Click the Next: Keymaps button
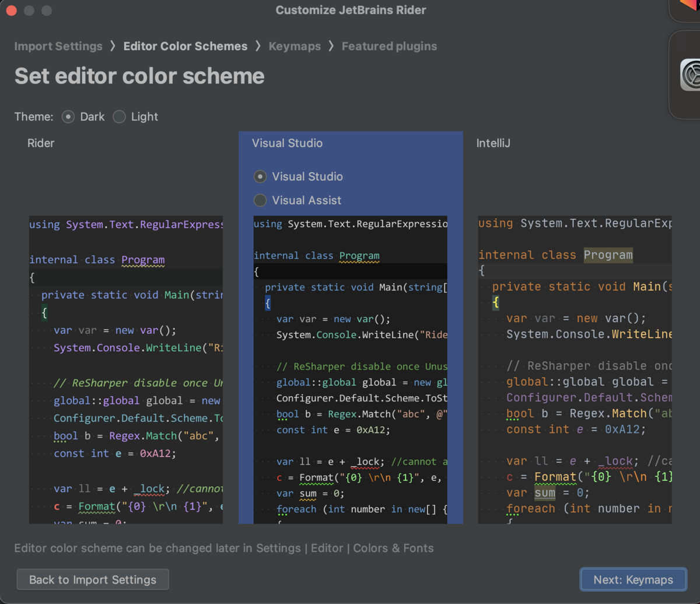 [633, 579]
